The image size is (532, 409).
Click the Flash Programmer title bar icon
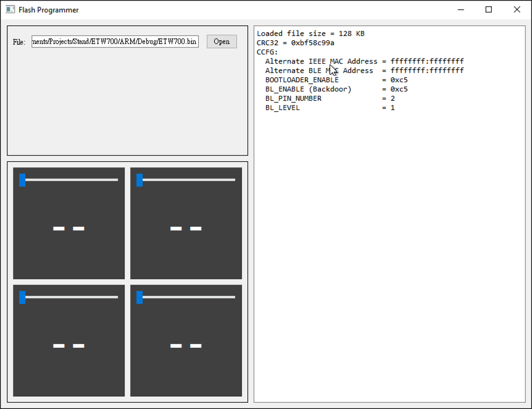9,9
